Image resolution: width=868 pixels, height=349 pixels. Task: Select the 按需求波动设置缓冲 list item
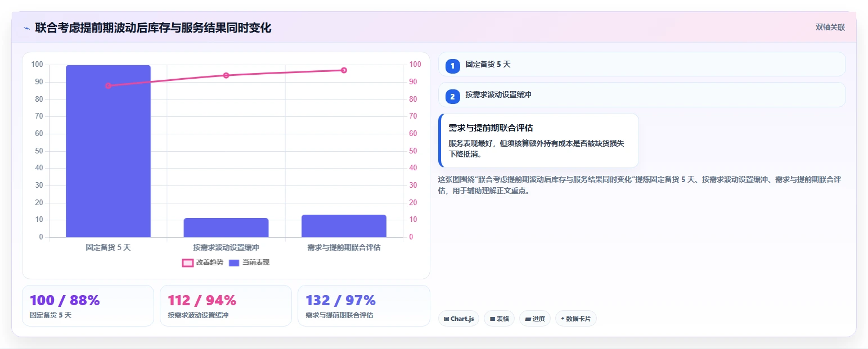[x=642, y=94]
